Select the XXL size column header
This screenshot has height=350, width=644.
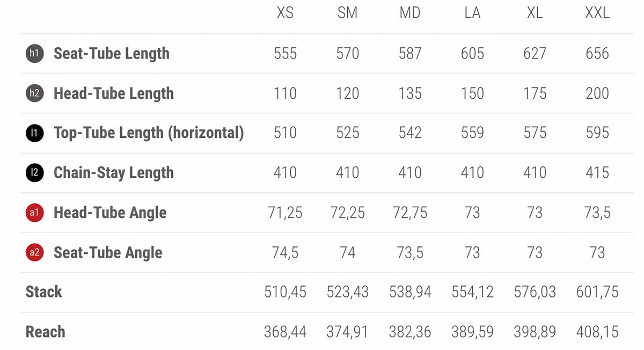coord(597,13)
